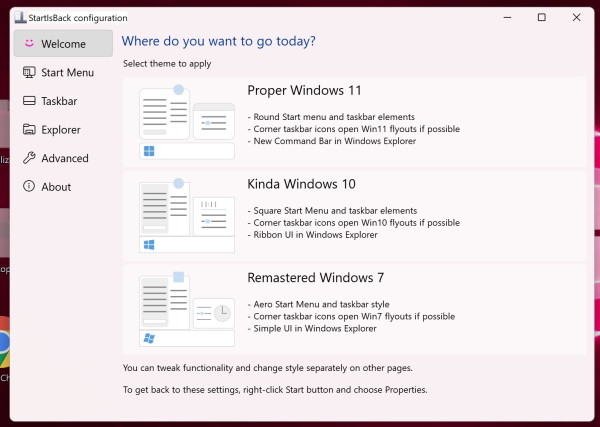Click the Remastered Windows 7 preview thumbnail
Viewport: 600px width, 427px height.
point(186,308)
